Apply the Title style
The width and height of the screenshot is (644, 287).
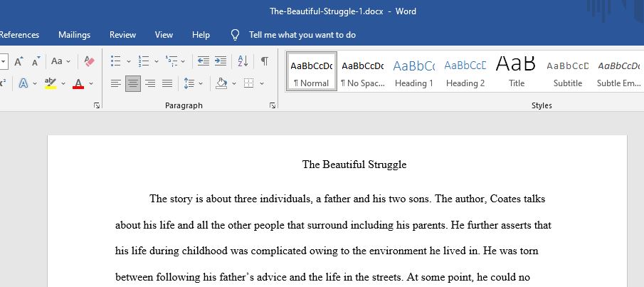click(517, 71)
